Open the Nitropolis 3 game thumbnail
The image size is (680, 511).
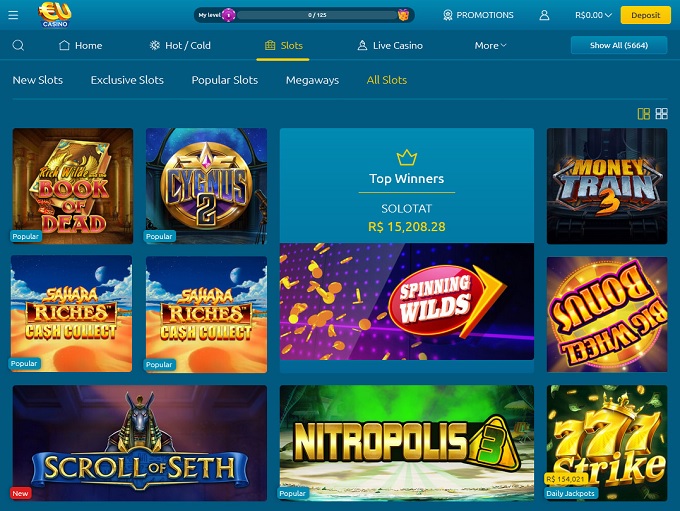(407, 443)
